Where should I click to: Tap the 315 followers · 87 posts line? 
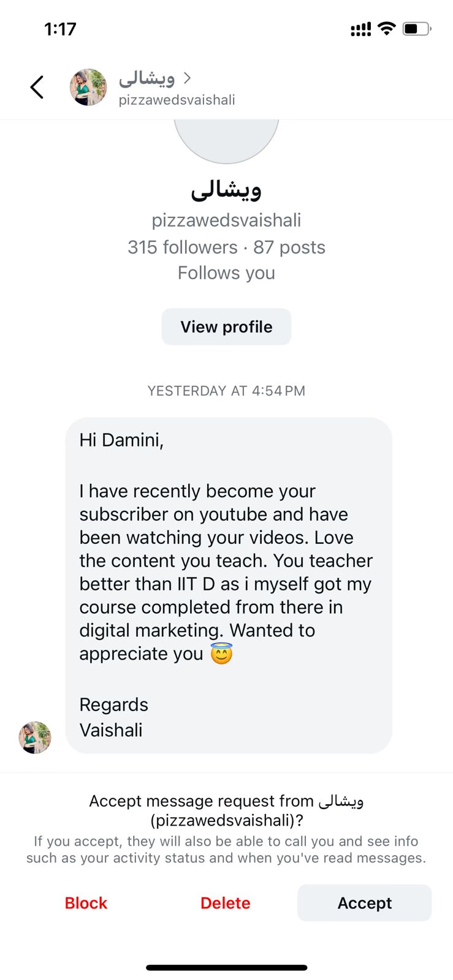pos(226,247)
